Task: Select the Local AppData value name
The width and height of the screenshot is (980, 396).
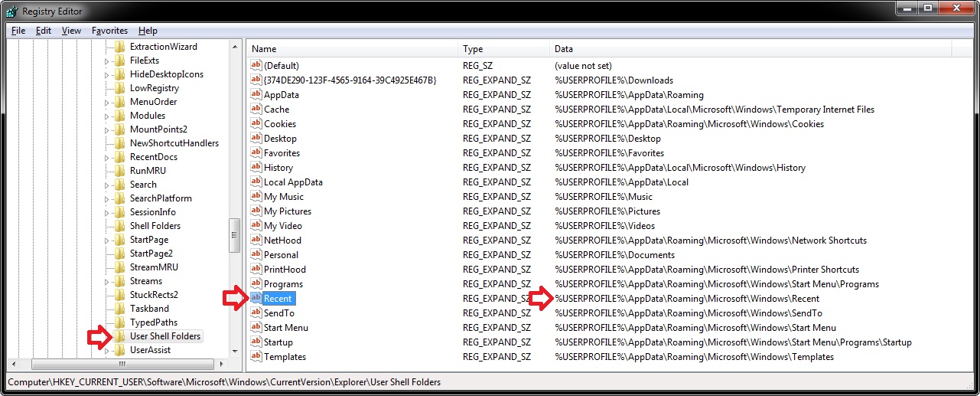Action: tap(293, 182)
